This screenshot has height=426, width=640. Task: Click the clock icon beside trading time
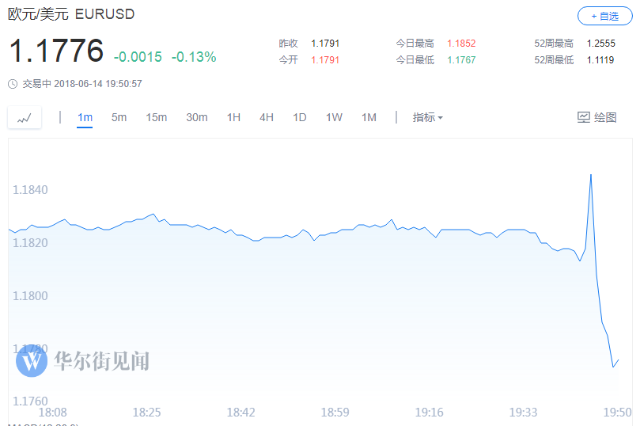[x=13, y=84]
